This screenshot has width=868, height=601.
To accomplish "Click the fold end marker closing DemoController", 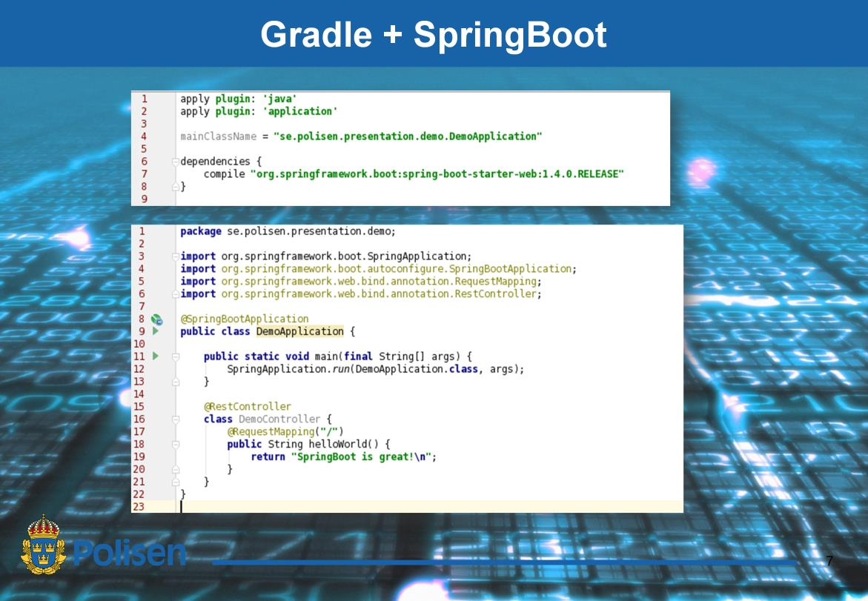I will 176,482.
